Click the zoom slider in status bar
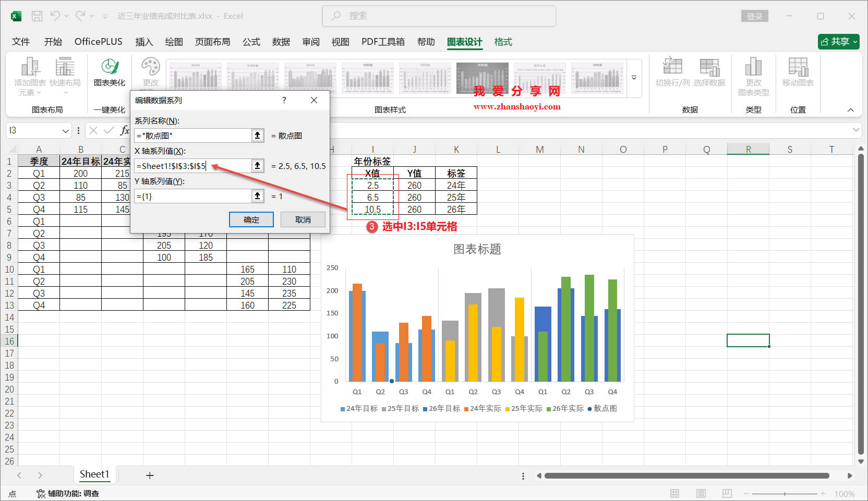 [x=785, y=494]
